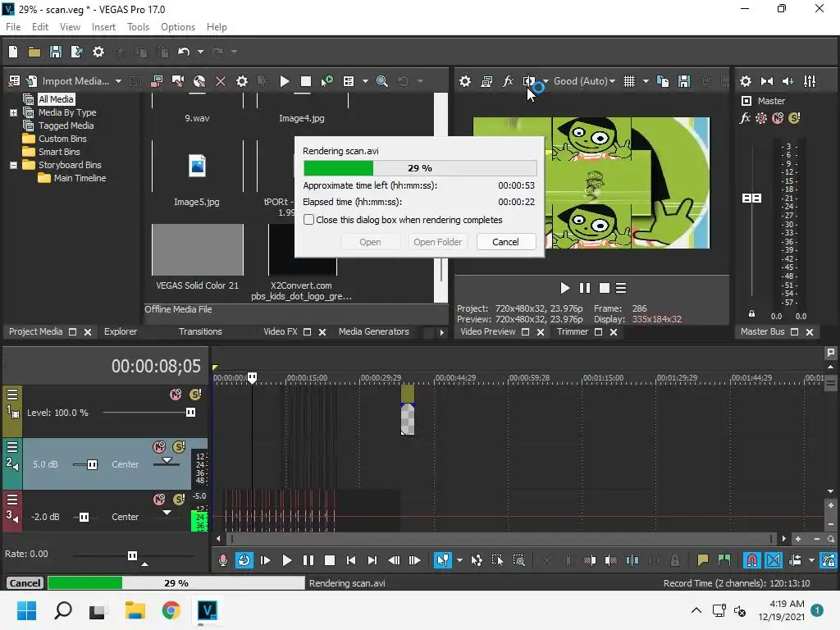Switch to the Transitions tab

click(200, 331)
